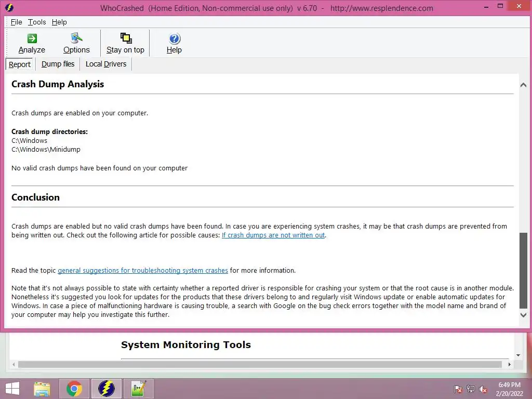This screenshot has height=399, width=532.
Task: Click background window scroll left arrow
Action: (x=14, y=364)
